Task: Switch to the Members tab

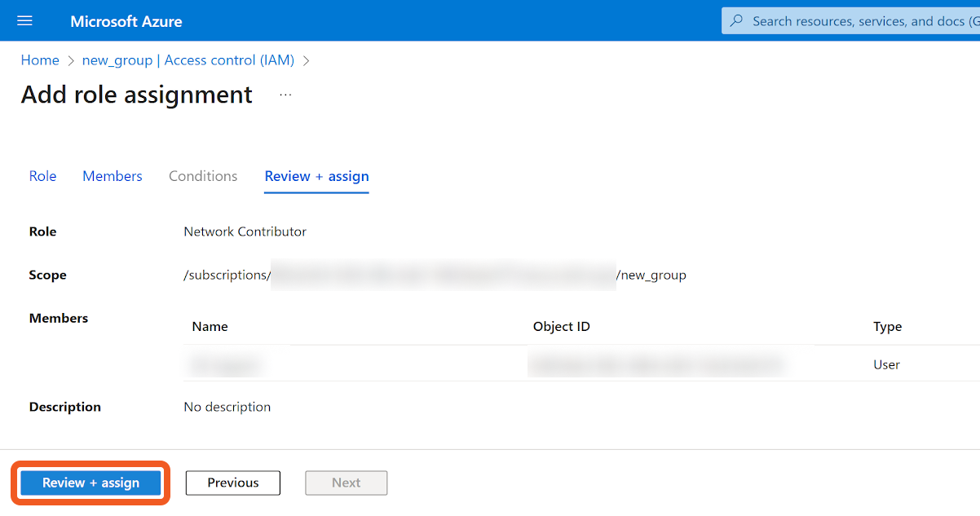Action: (x=113, y=176)
